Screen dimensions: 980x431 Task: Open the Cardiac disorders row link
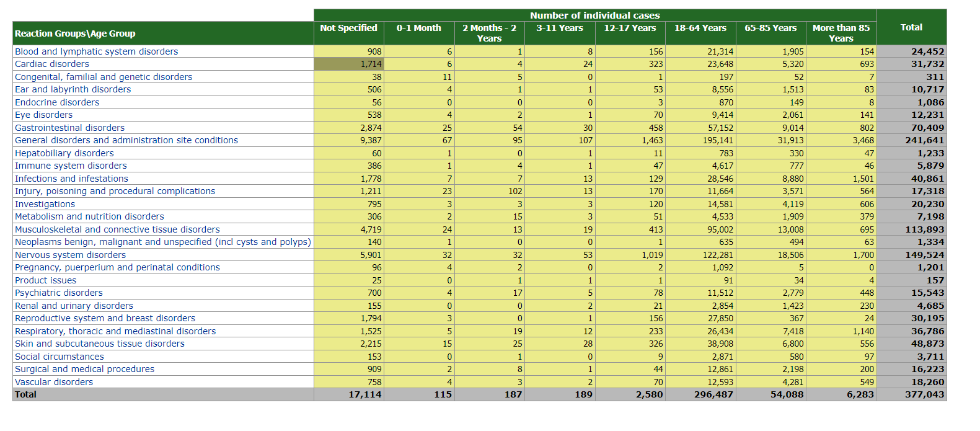click(x=52, y=64)
